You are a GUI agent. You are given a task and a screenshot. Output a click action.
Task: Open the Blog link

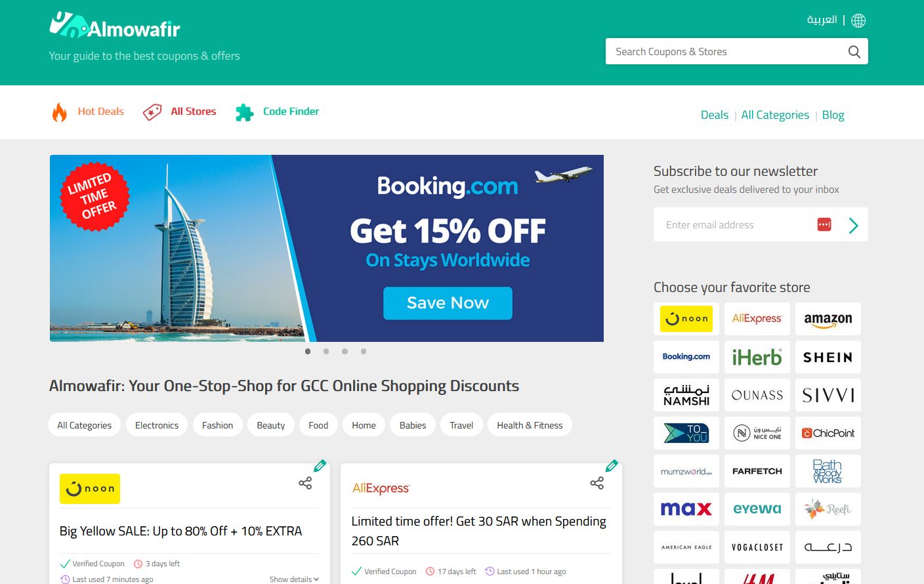coord(833,115)
